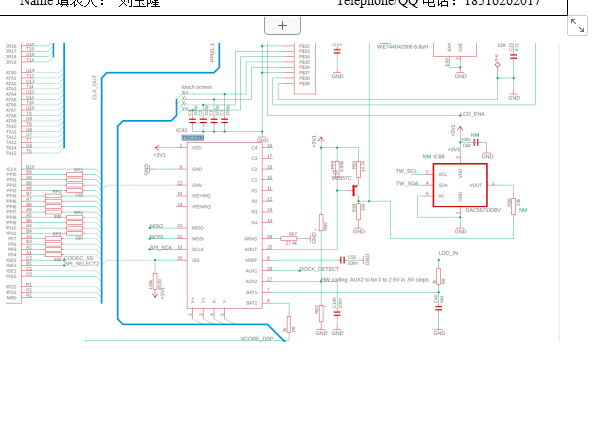Click the expand to fullscreen arrows icon
Screen dimensions: 611x426
[x=577, y=26]
